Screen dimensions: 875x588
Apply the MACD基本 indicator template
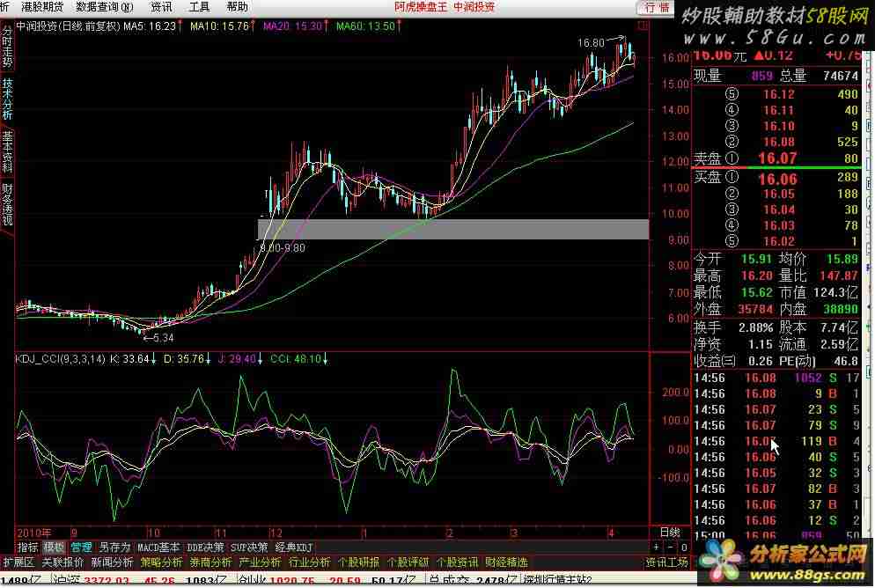click(158, 548)
